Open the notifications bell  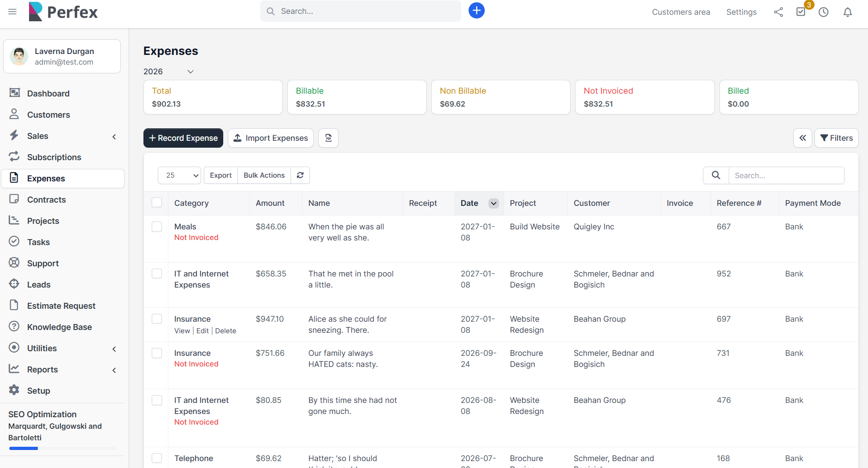click(x=848, y=12)
